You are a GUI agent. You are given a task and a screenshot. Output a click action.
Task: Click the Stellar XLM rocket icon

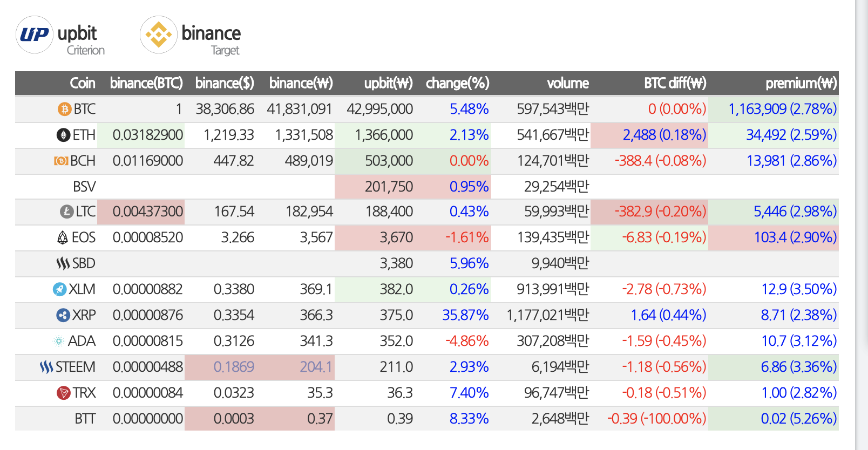coord(59,289)
